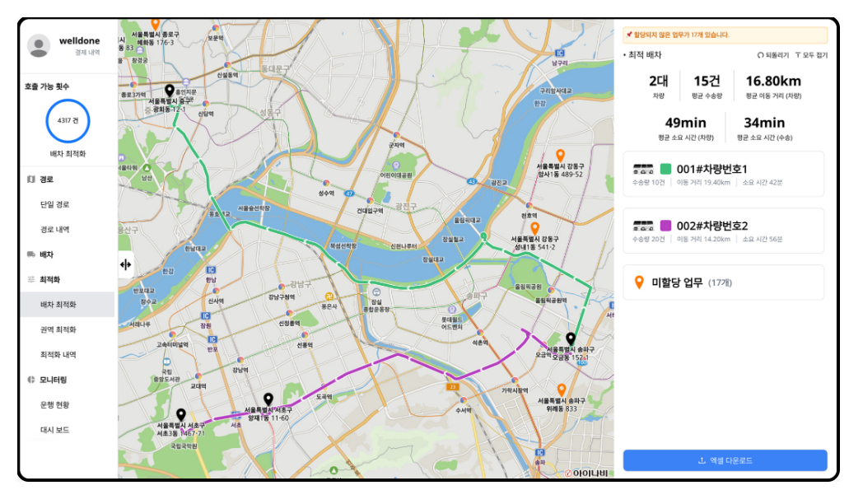Click the orange pin at 암사1동 489-52
This screenshot has width=863, height=504.
pyautogui.click(x=560, y=155)
